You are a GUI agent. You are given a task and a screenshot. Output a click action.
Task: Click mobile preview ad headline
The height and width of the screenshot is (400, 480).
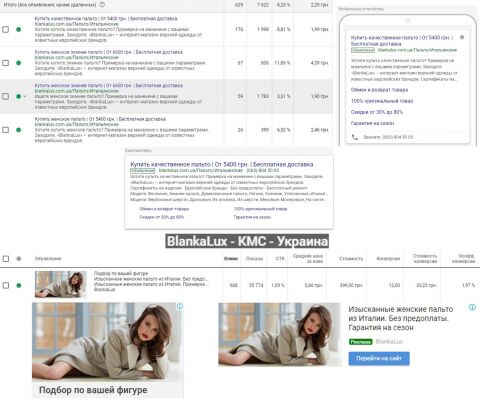pyautogui.click(x=402, y=41)
